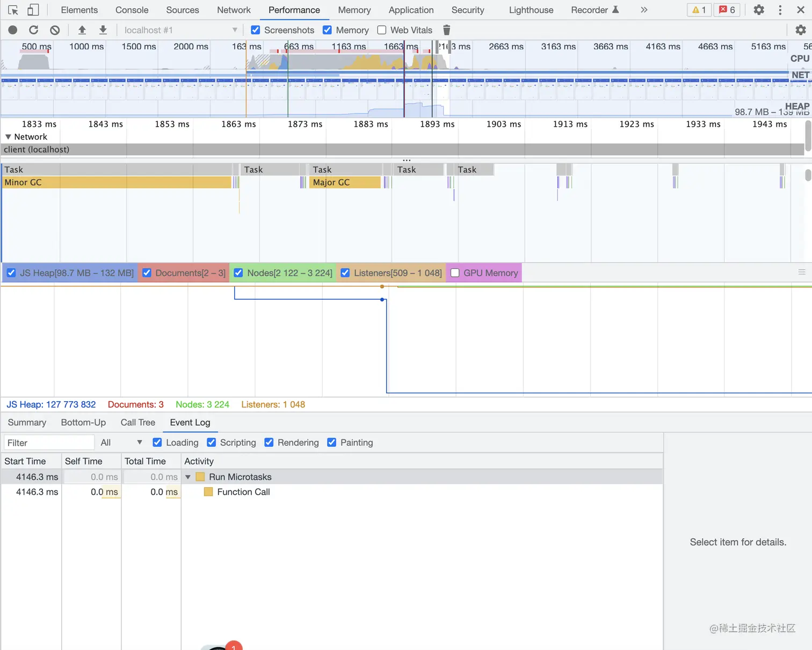Click the warnings count badge
This screenshot has height=650, width=812.
click(699, 10)
